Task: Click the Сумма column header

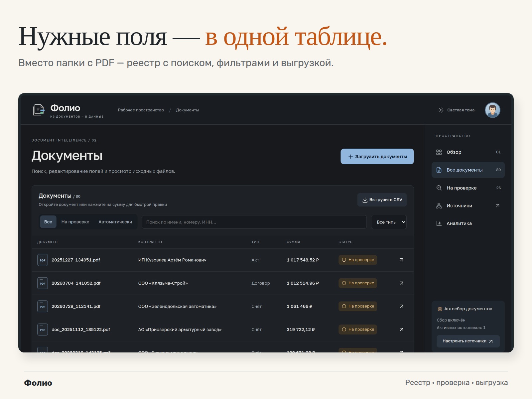Action: (293, 242)
